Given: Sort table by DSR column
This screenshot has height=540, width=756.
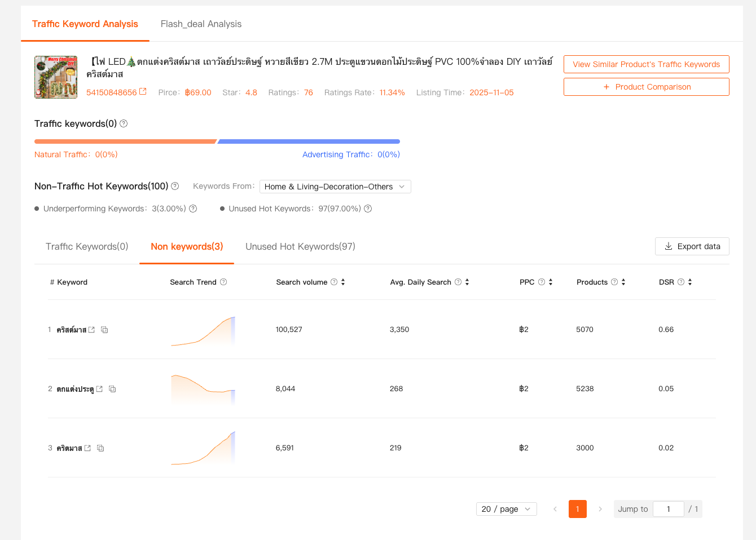Looking at the screenshot, I should [x=690, y=282].
